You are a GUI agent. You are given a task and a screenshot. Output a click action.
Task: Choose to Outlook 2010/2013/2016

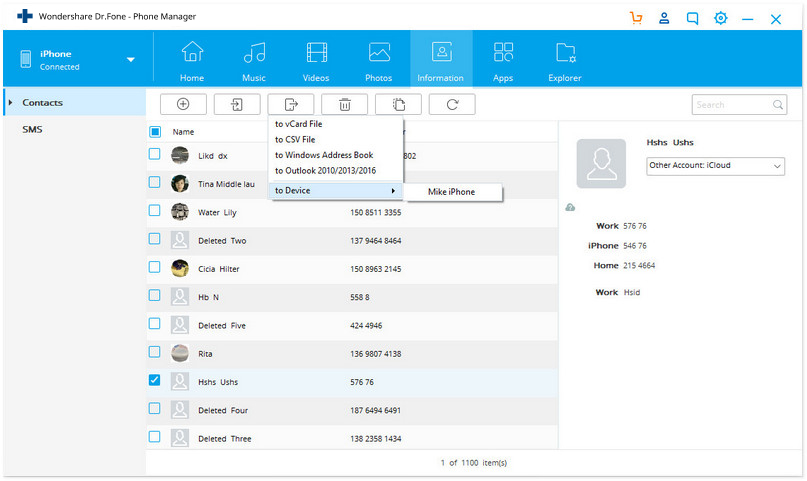(325, 170)
